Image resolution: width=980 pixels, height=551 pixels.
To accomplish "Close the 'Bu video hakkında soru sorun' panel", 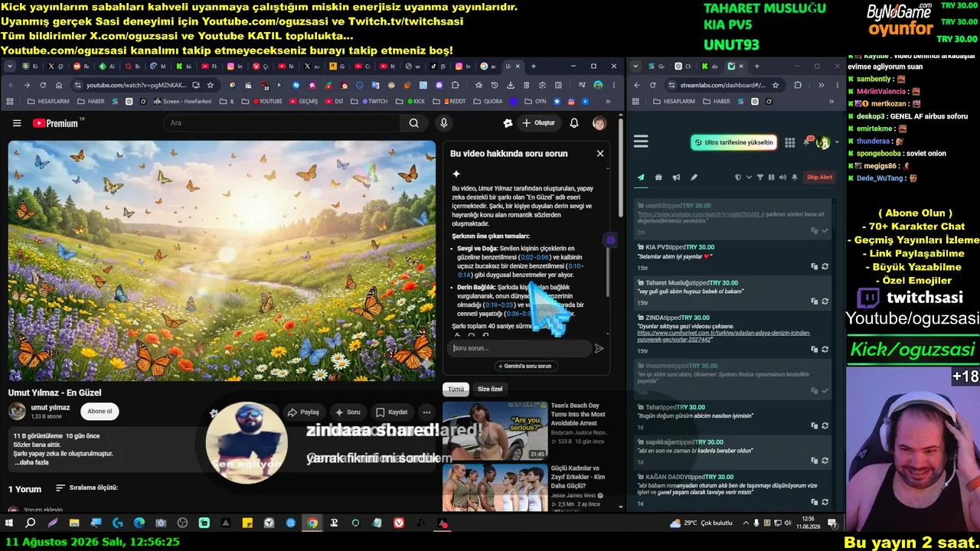I will click(x=600, y=154).
